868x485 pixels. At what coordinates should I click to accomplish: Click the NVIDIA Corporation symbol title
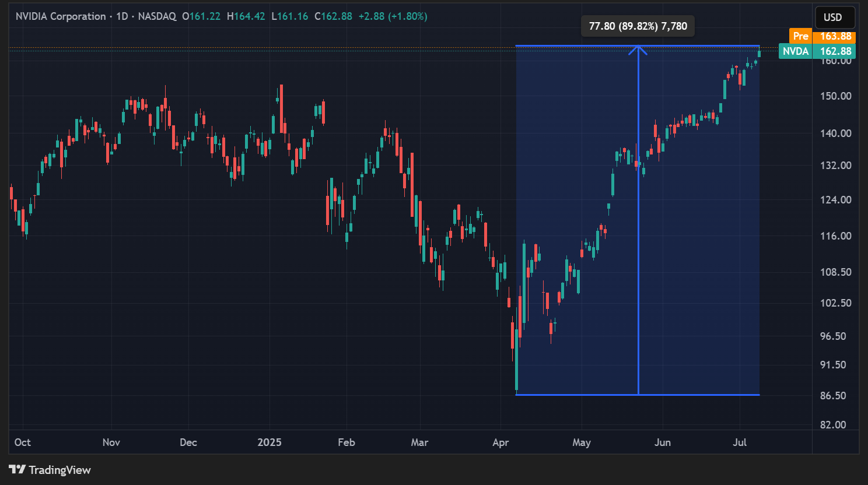point(61,16)
